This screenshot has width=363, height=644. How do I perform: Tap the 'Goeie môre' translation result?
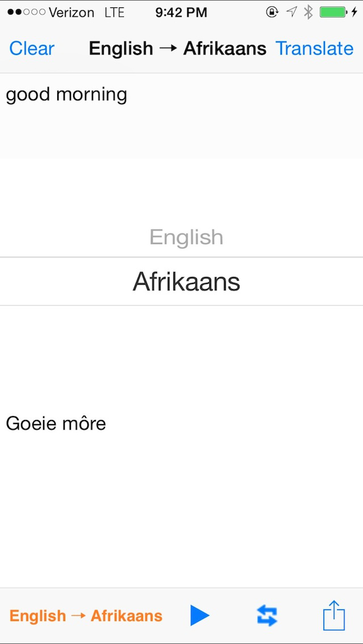pos(56,423)
